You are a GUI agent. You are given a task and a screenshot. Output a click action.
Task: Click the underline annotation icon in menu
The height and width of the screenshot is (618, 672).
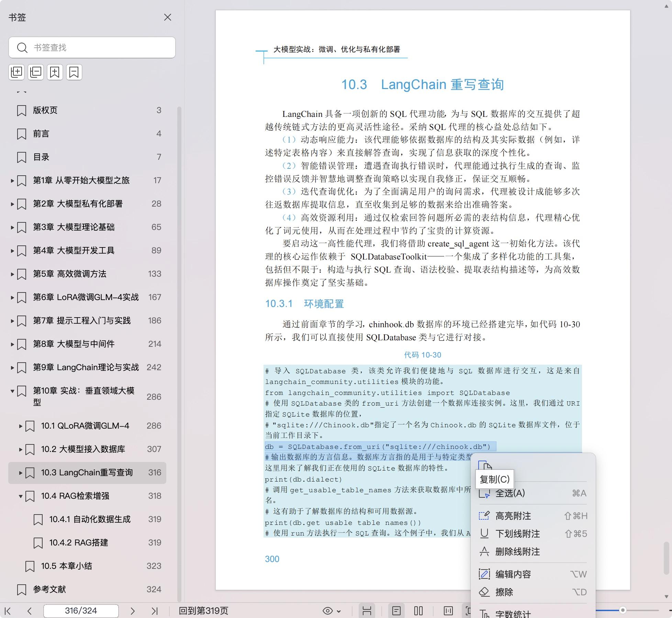point(484,533)
